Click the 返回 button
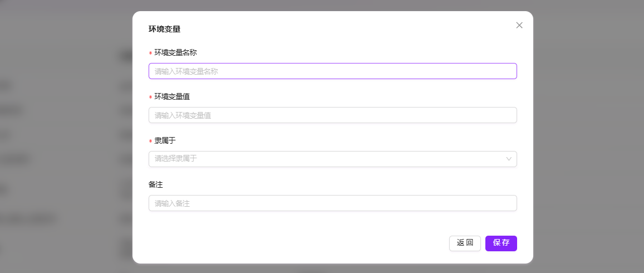644x273 pixels. (x=465, y=243)
